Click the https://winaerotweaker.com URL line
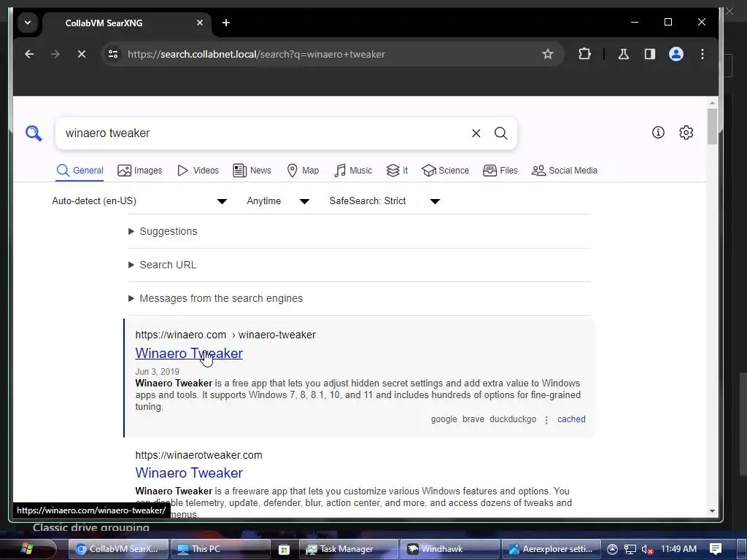The image size is (747, 560). (198, 455)
